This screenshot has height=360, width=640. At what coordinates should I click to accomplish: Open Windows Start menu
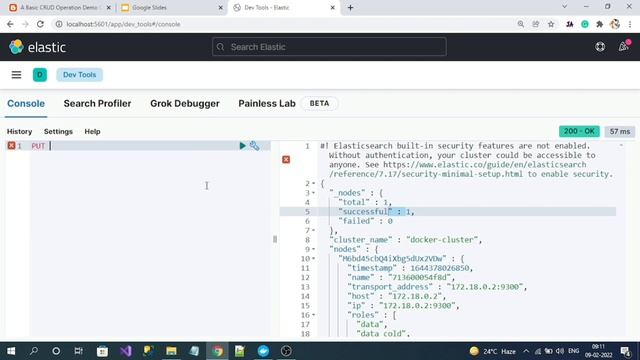tap(11, 351)
